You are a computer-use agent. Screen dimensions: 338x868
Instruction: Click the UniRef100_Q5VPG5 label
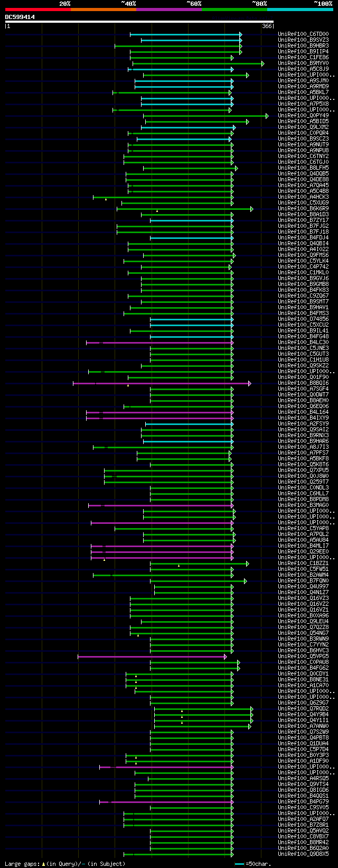(303, 657)
